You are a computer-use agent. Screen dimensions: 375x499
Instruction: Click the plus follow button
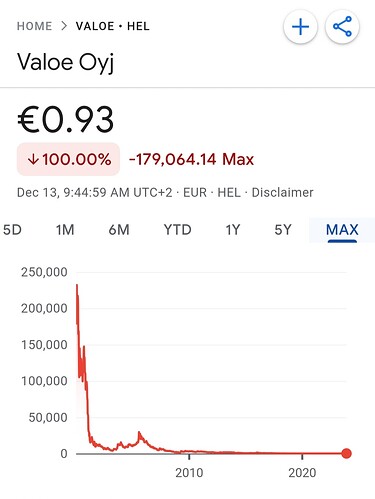click(x=300, y=27)
